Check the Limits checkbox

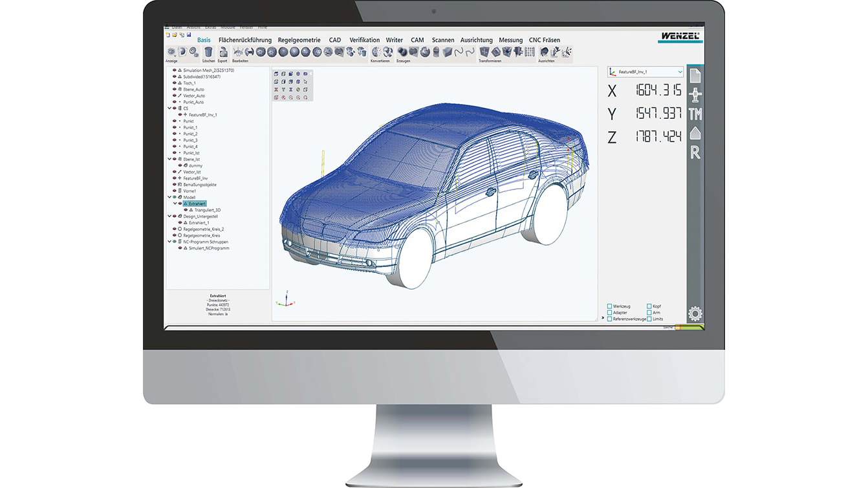649,319
